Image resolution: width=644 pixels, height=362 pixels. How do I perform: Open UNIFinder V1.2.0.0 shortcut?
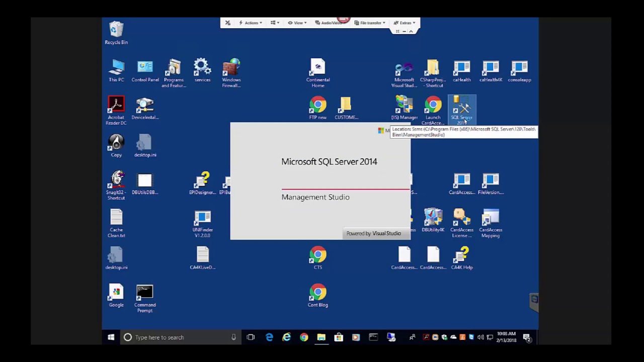(202, 223)
